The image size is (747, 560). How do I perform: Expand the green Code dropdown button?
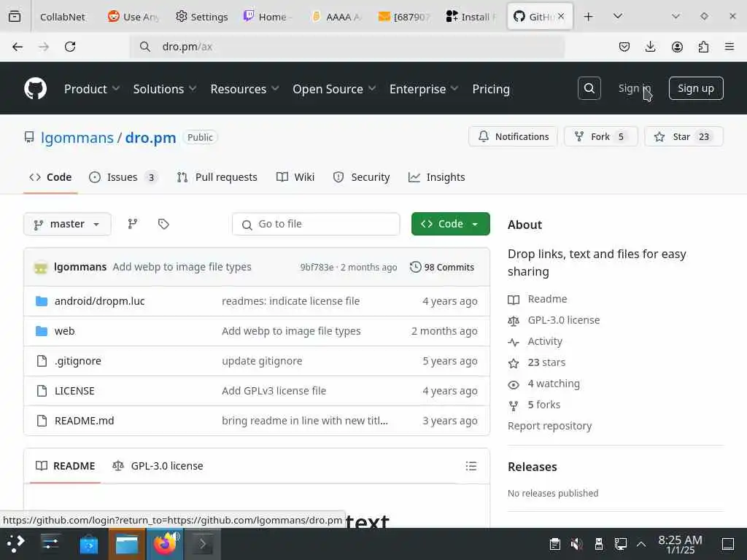[450, 224]
